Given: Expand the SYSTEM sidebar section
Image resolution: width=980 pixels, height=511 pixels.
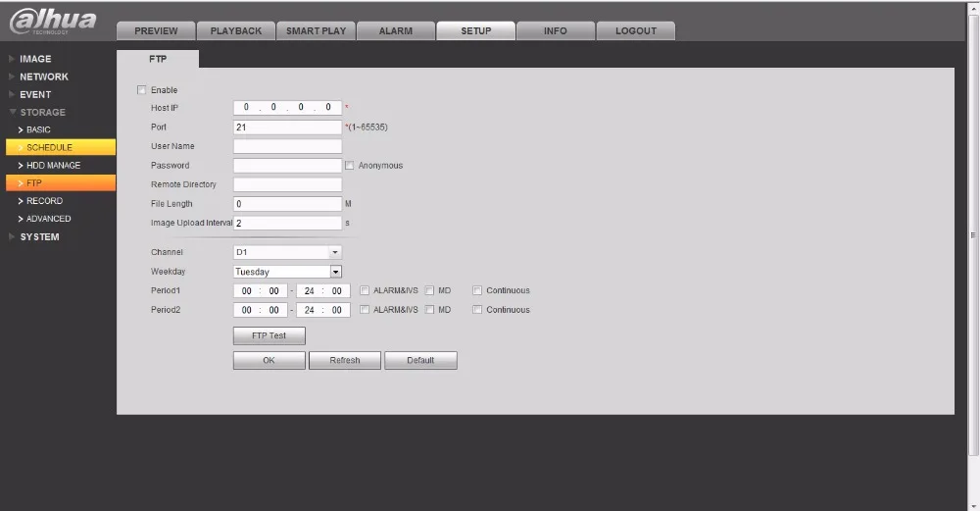Looking at the screenshot, I should click(39, 236).
